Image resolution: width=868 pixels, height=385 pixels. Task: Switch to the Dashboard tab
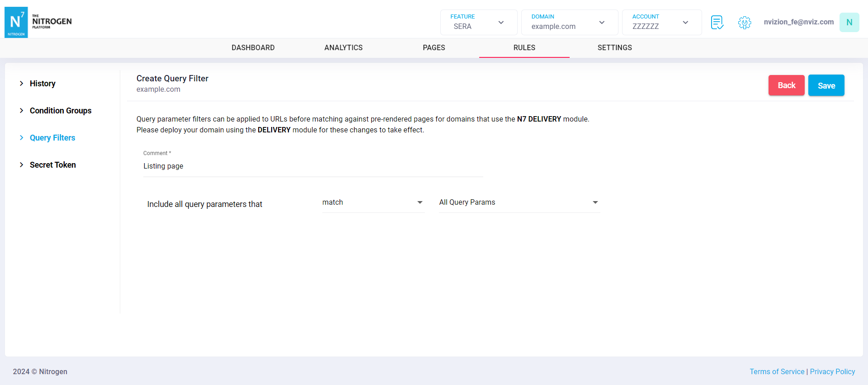[x=253, y=48]
